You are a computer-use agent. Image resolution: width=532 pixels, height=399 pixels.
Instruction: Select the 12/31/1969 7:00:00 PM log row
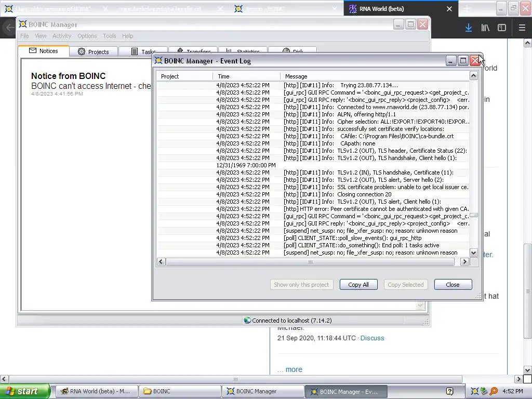pyautogui.click(x=313, y=165)
